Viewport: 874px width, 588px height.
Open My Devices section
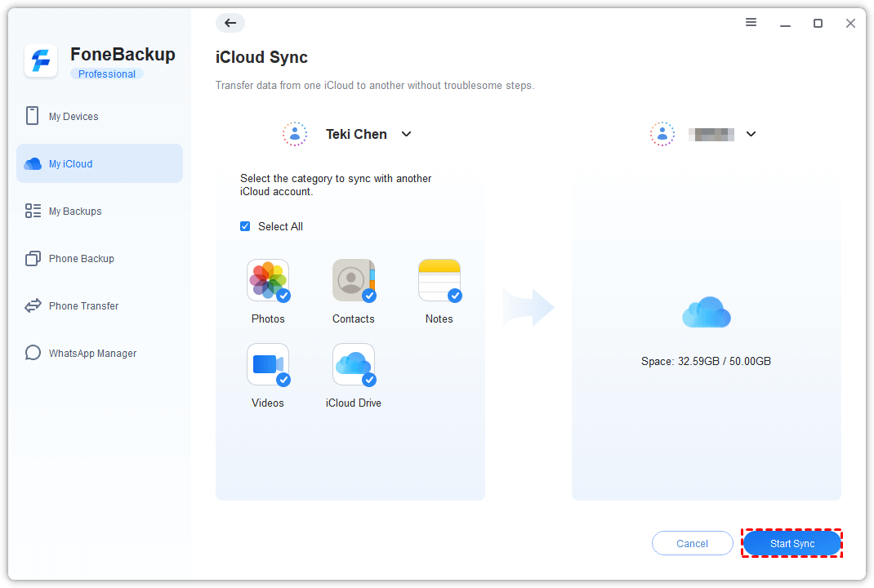tap(100, 116)
